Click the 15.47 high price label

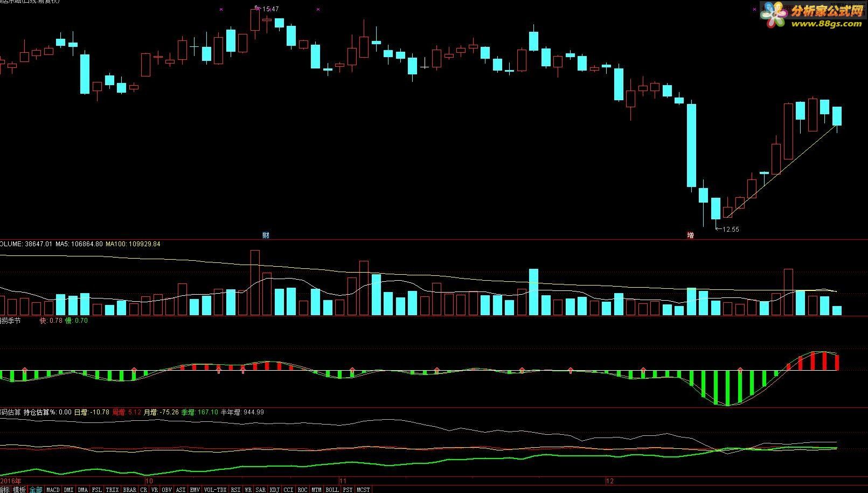coord(270,9)
